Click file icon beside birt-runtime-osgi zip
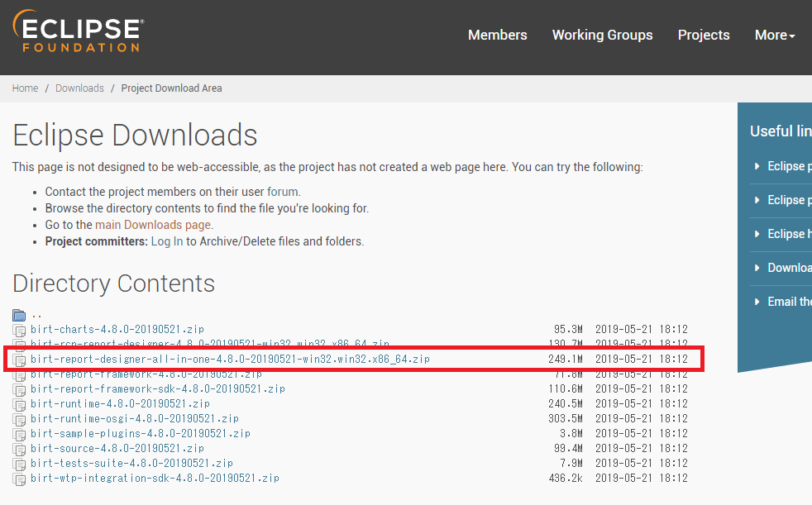This screenshot has width=812, height=505. click(x=19, y=420)
